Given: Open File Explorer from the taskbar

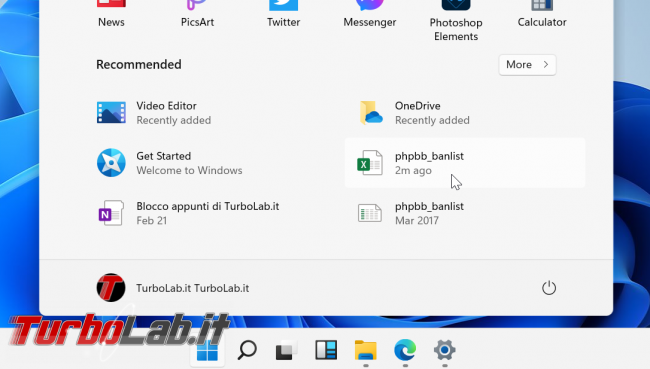Looking at the screenshot, I should (366, 350).
